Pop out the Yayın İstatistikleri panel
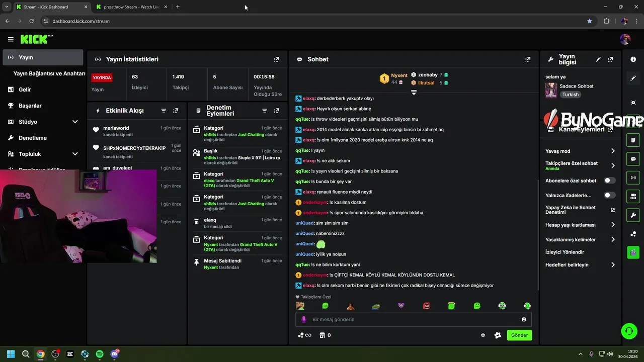The width and height of the screenshot is (644, 362). [276, 59]
